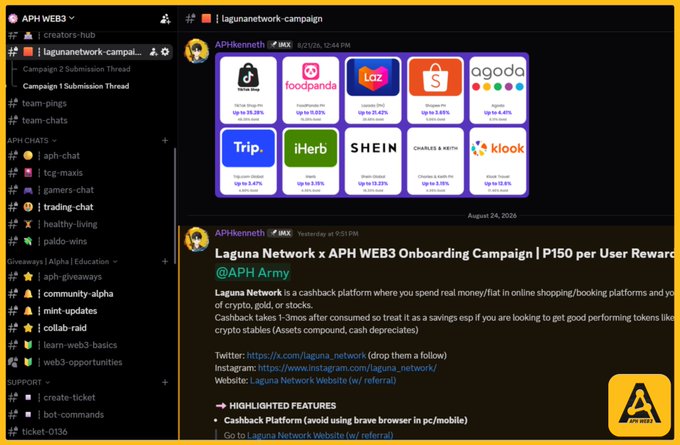
Task: Collapse Giveaways | Alpha | Education category
Action: click(x=62, y=262)
